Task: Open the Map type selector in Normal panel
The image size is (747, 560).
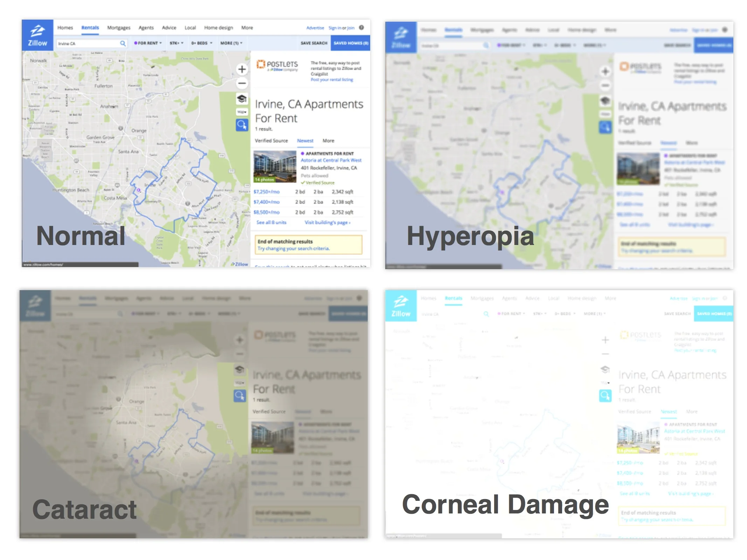Action: coord(242,112)
